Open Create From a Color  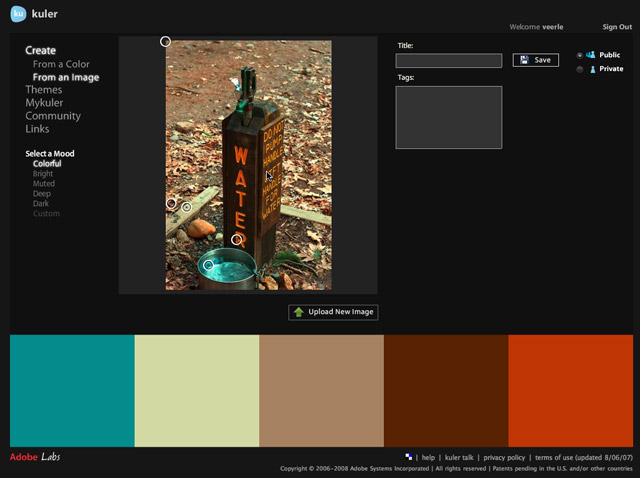click(61, 64)
